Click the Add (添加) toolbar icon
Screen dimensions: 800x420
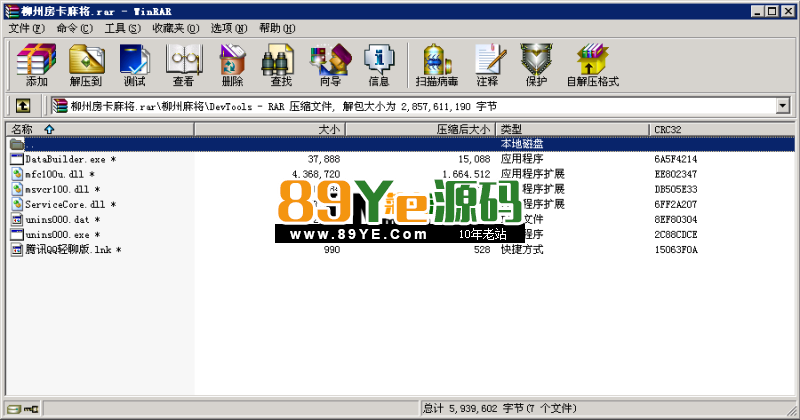(36, 65)
